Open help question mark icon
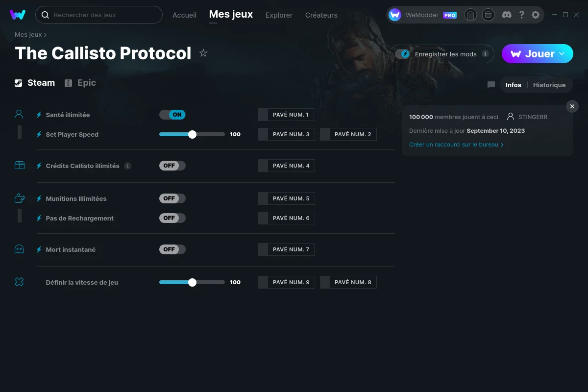The height and width of the screenshot is (392, 588). [522, 15]
